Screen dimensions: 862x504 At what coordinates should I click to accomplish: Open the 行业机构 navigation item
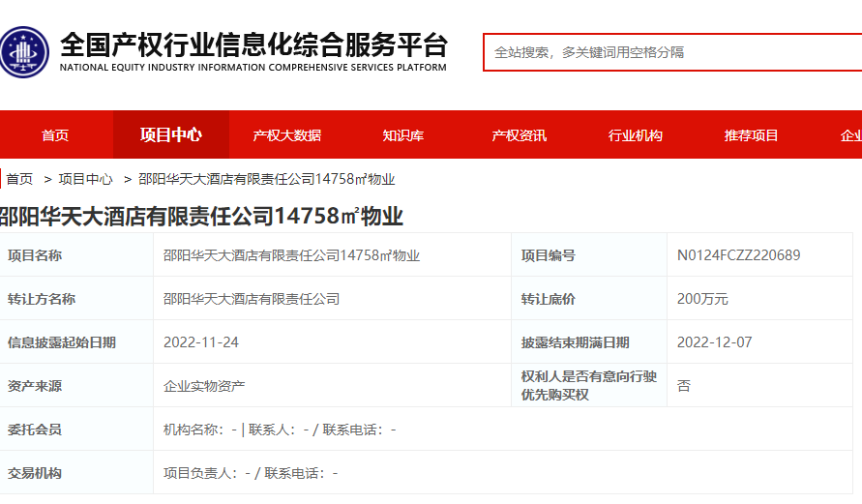[636, 135]
